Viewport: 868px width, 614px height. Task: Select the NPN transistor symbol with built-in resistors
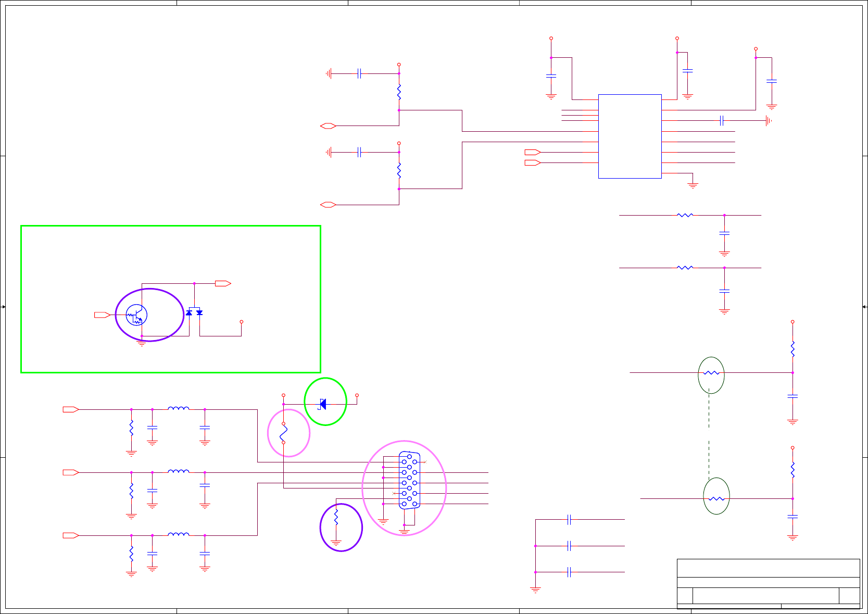[x=136, y=315]
